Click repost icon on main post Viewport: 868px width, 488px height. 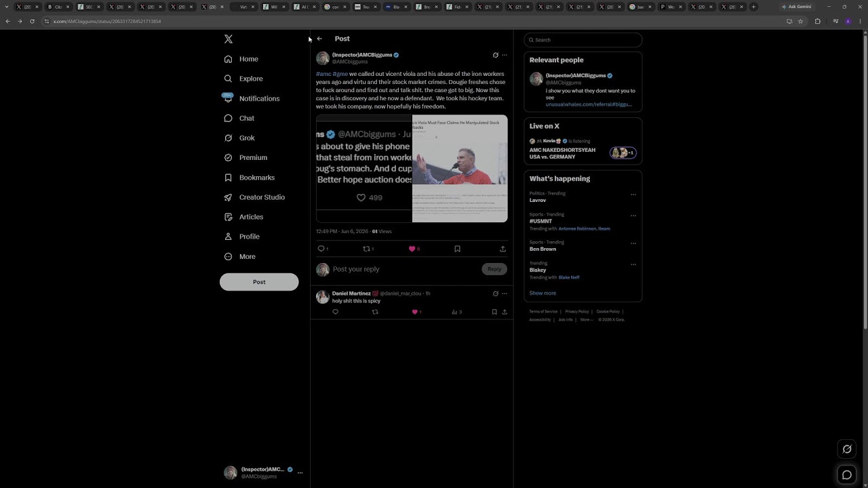tap(368, 249)
